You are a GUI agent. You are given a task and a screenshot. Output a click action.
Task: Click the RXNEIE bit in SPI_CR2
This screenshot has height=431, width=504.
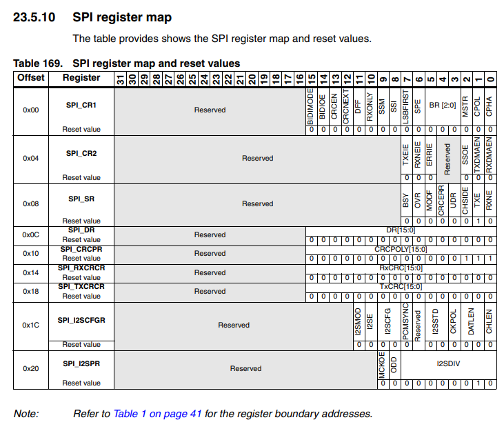pyautogui.click(x=418, y=154)
